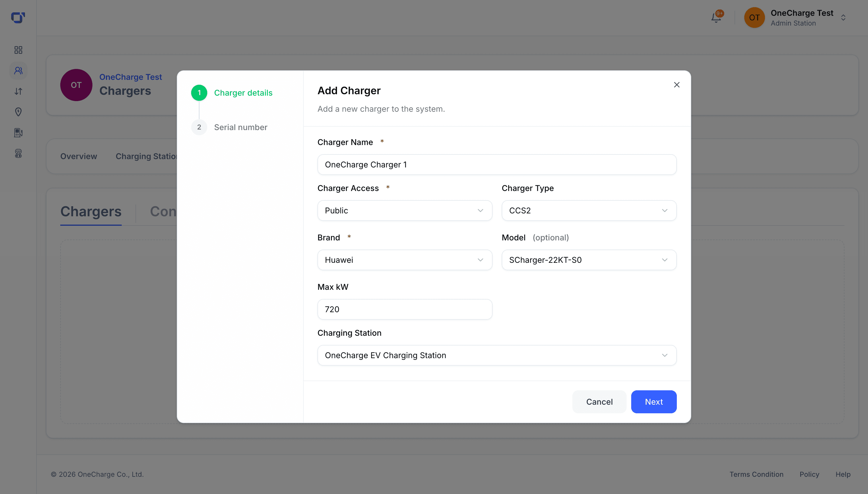Close the Add Charger dialog
Image resolution: width=868 pixels, height=494 pixels.
pos(677,85)
